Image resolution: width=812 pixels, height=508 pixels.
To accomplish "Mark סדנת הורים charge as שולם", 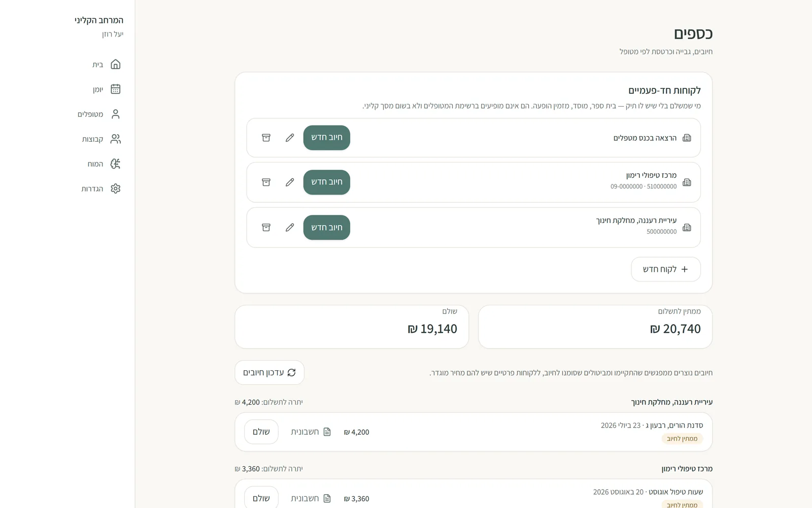I will tap(261, 432).
